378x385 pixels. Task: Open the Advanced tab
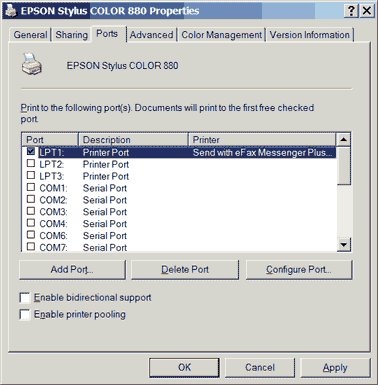(x=151, y=35)
